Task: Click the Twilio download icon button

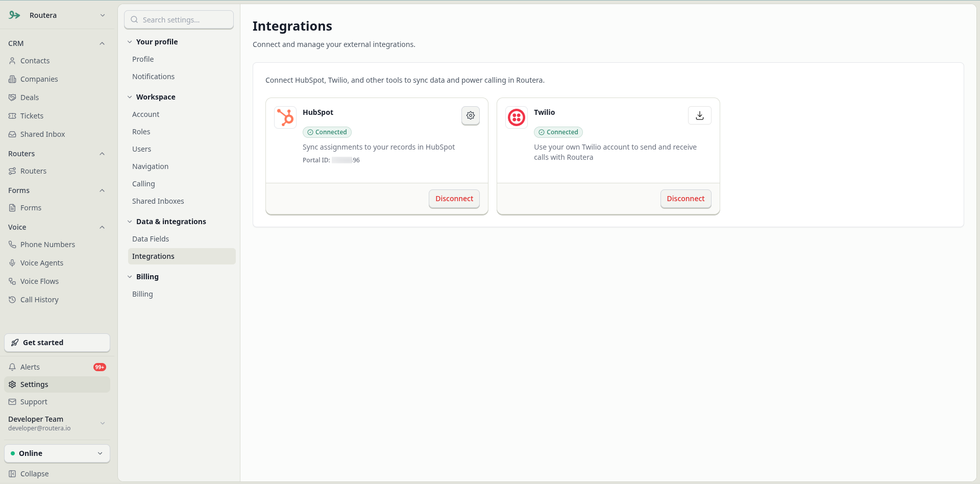Action: tap(700, 115)
